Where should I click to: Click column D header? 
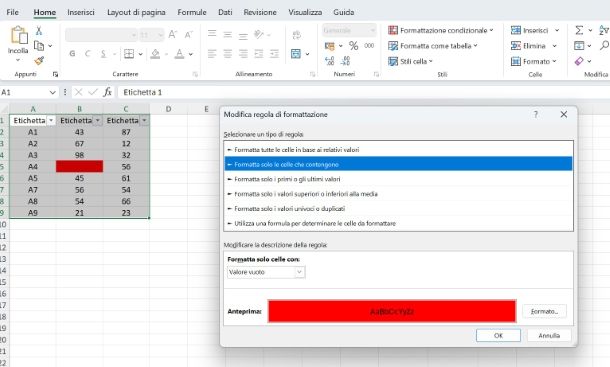pyautogui.click(x=168, y=109)
